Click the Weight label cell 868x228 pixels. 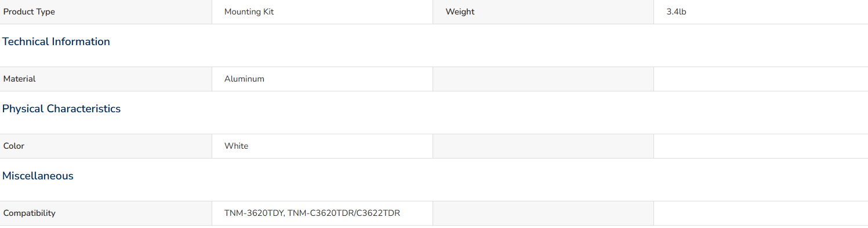(x=543, y=12)
